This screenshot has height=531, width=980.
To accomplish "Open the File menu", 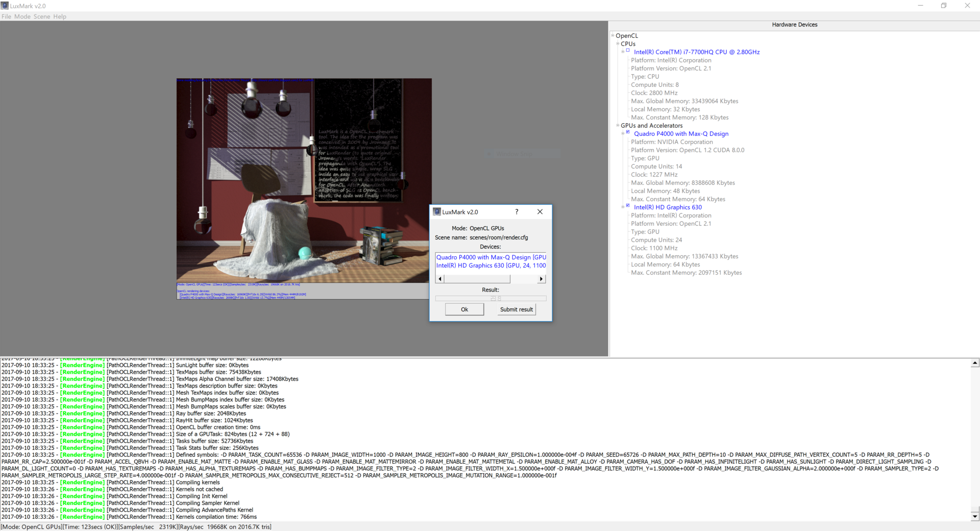I will [6, 16].
